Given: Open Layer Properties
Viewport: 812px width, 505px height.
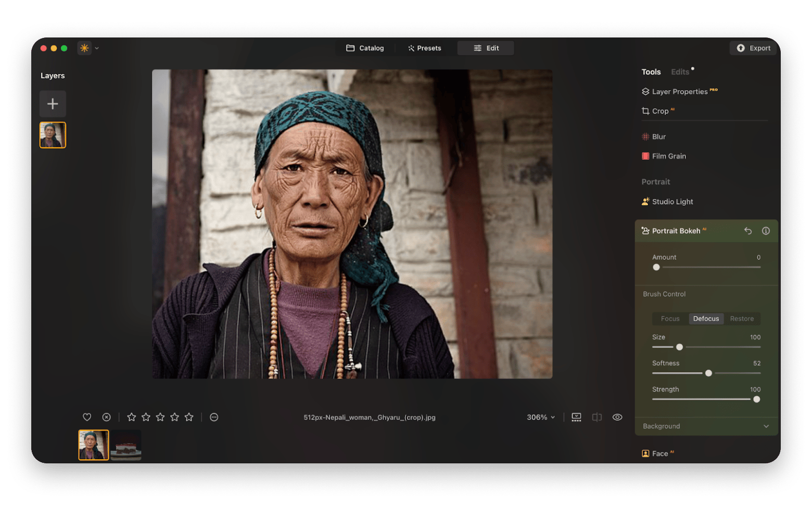Looking at the screenshot, I should [680, 91].
